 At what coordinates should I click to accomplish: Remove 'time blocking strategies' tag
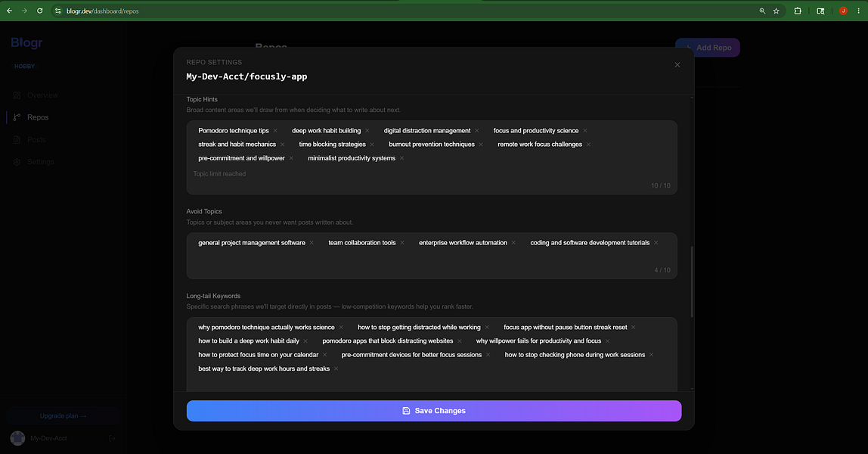372,145
